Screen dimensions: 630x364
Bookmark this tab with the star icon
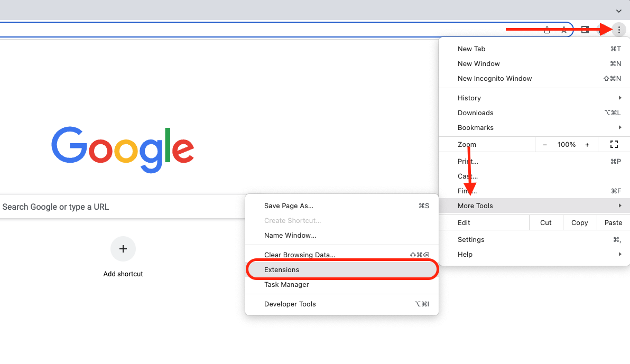[x=564, y=30]
